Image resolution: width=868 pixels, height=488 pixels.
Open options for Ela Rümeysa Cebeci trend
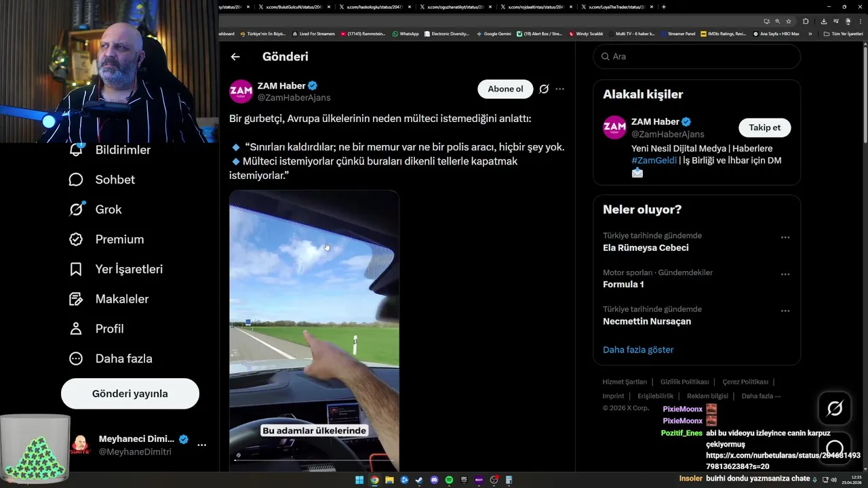coord(785,237)
